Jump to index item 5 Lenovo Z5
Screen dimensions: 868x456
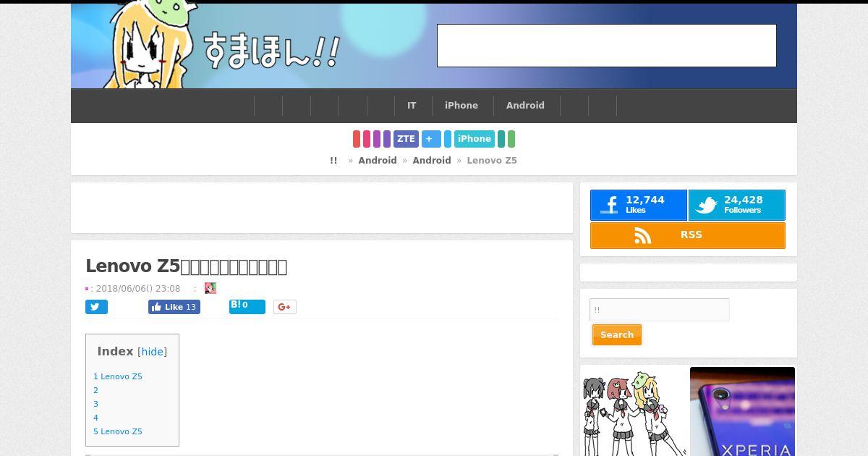pos(118,431)
